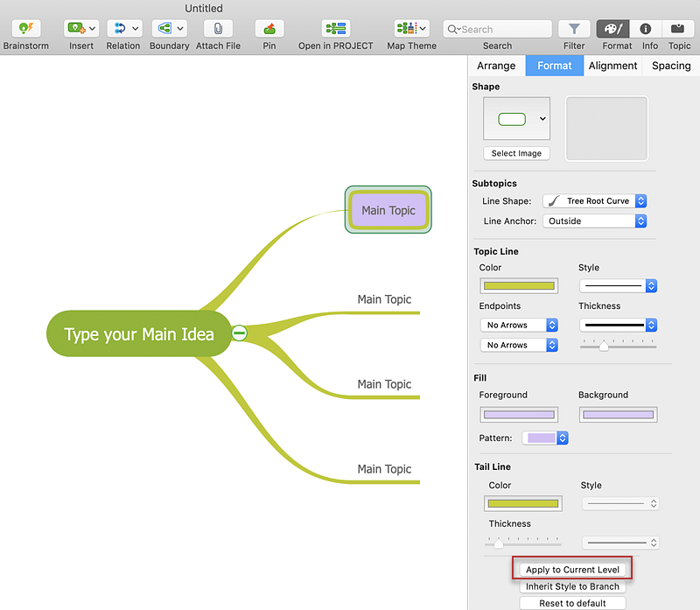Click Reset to default button

[572, 603]
